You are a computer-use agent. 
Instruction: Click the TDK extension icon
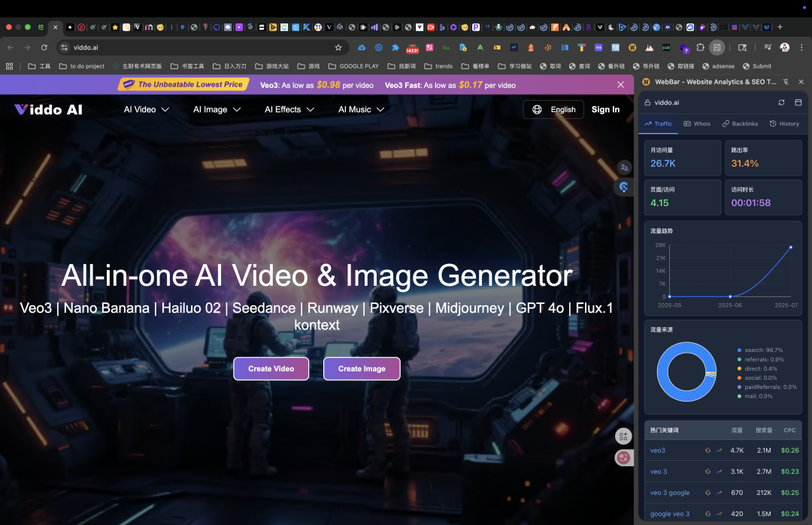(598, 47)
